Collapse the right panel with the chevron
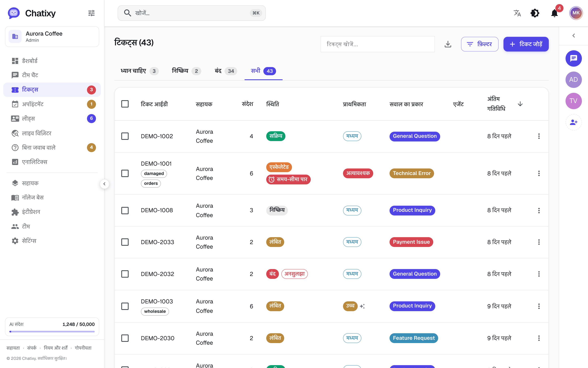 tap(574, 36)
